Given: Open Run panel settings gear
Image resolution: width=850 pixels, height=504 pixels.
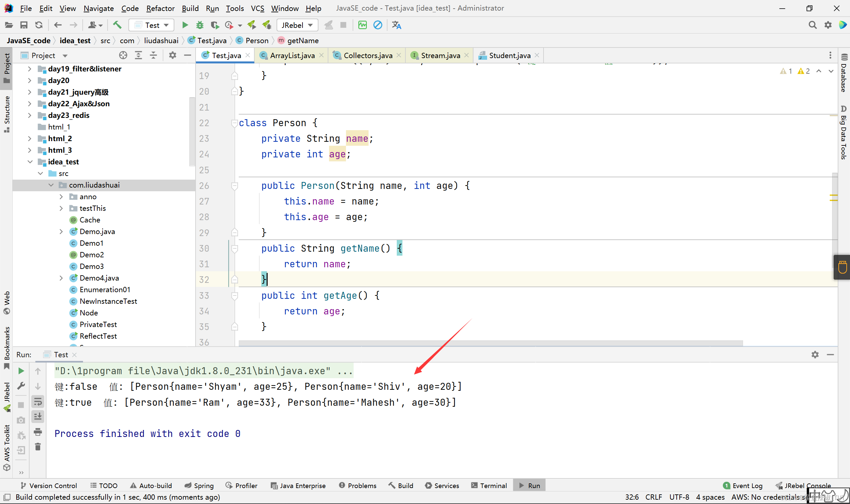Looking at the screenshot, I should tap(815, 355).
